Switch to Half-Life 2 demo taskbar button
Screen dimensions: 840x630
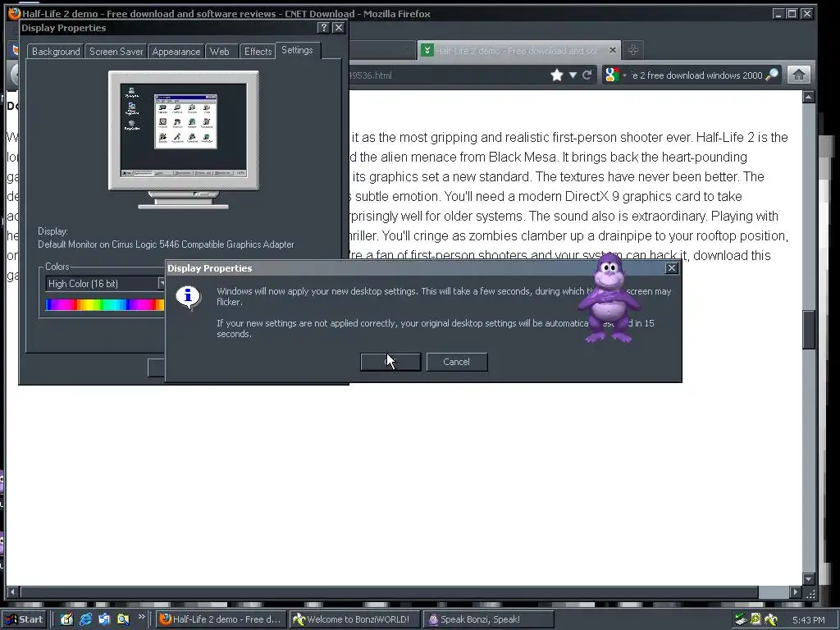[221, 619]
